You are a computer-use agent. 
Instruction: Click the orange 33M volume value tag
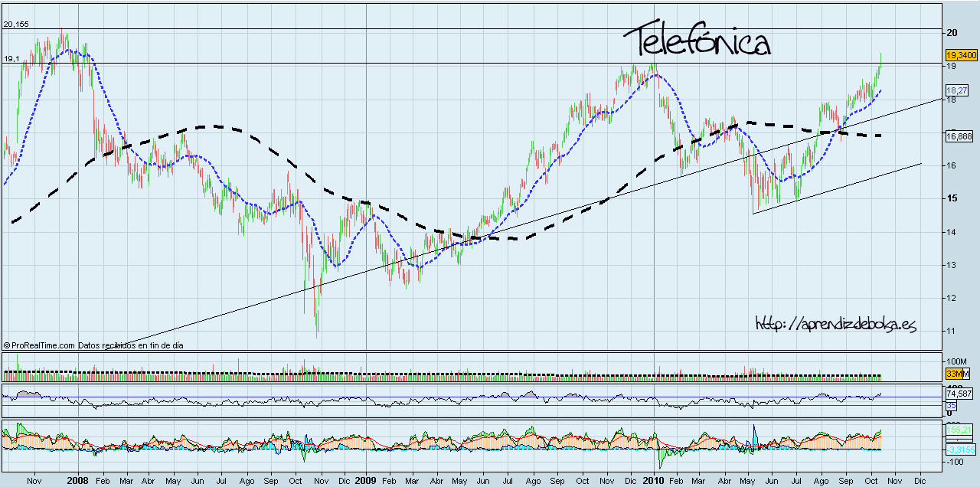(954, 374)
